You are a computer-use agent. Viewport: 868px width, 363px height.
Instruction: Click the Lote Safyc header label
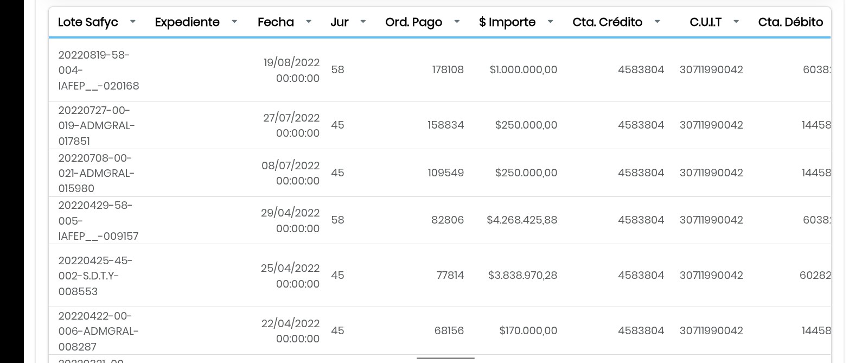click(x=88, y=22)
